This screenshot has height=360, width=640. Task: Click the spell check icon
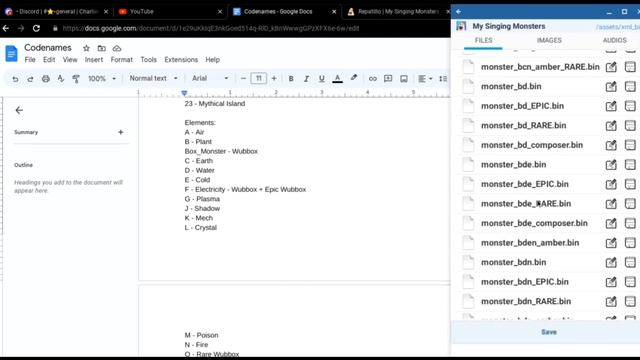click(61, 79)
